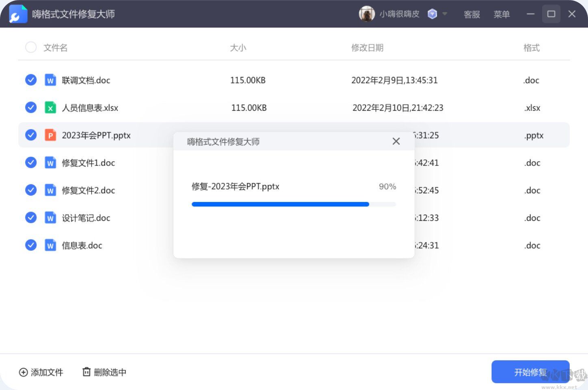Uncheck the 修复文件1.doc checkbox

(31, 162)
